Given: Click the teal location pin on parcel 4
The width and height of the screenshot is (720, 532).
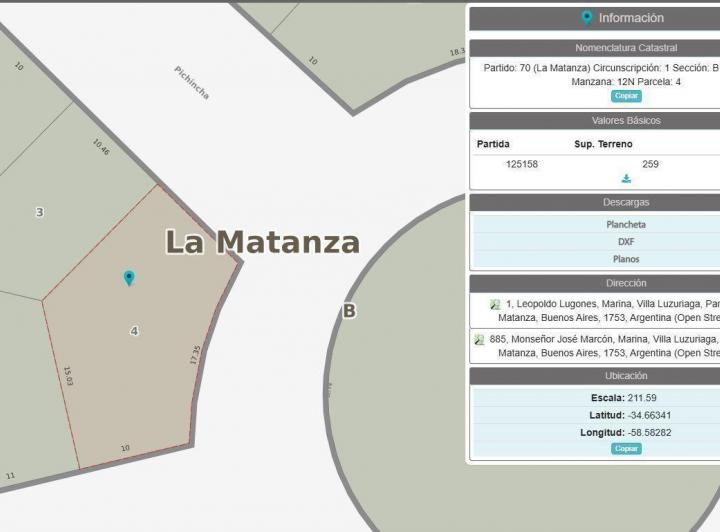Looking at the screenshot, I should (129, 278).
